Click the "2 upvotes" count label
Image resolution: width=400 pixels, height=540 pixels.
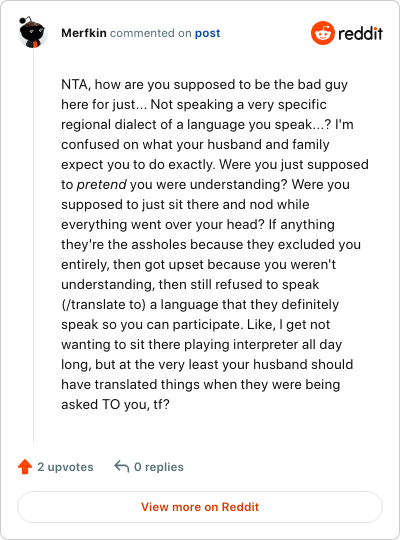[x=65, y=467]
